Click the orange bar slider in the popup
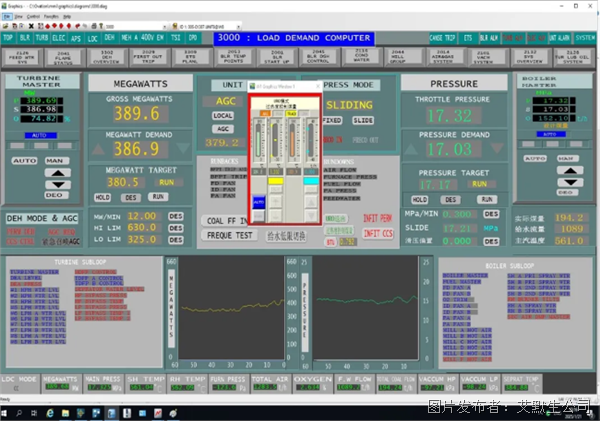Viewport: 600px width, 421px height. (292, 141)
